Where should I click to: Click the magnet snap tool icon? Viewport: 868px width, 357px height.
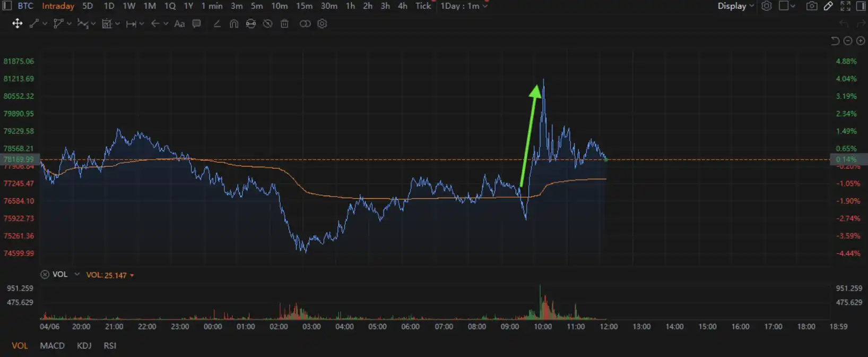tap(233, 23)
